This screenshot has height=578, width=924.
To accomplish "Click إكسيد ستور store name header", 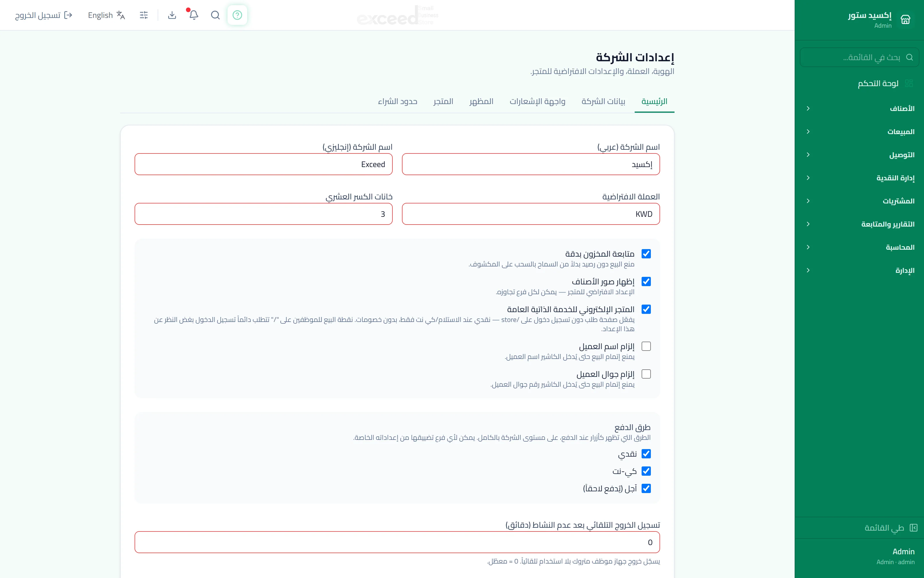I will 869,15.
